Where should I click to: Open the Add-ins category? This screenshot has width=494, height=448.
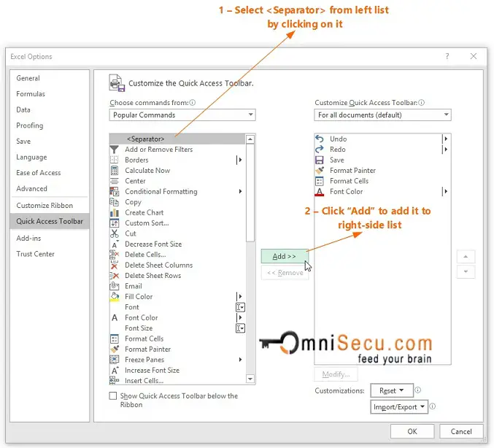[28, 238]
